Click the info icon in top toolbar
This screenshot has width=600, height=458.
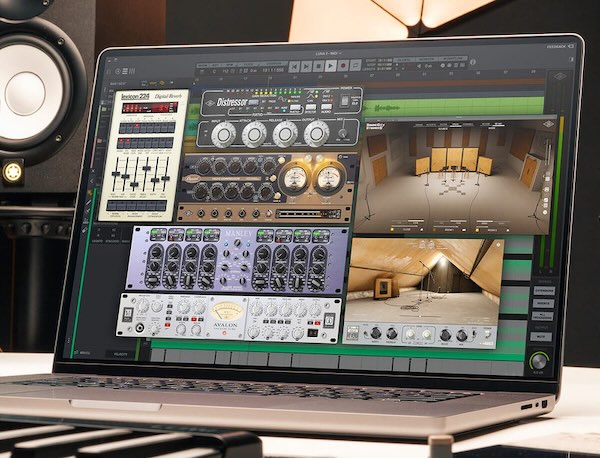coord(473,62)
